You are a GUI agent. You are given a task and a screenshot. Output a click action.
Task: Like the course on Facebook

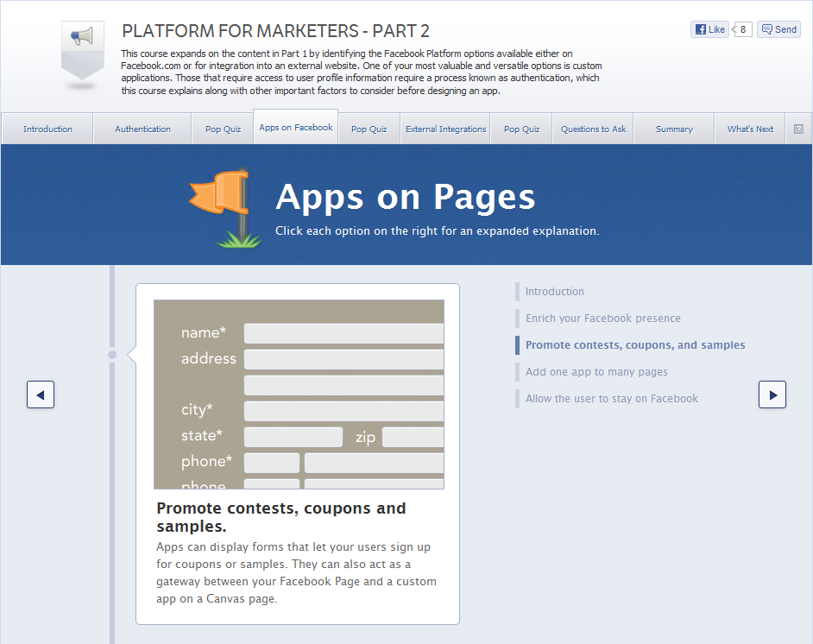click(x=709, y=29)
